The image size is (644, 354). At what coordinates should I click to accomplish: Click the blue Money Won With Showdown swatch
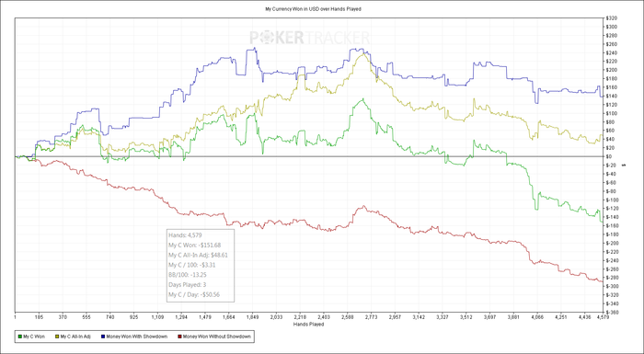(102, 337)
